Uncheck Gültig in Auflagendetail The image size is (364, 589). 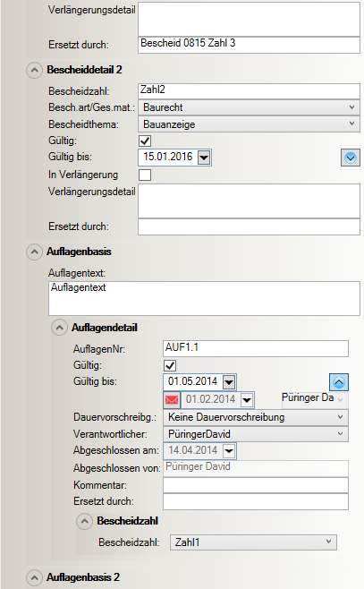click(170, 366)
